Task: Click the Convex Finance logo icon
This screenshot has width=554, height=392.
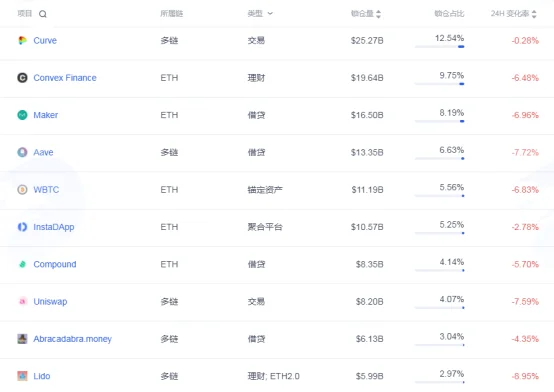Action: click(x=22, y=78)
